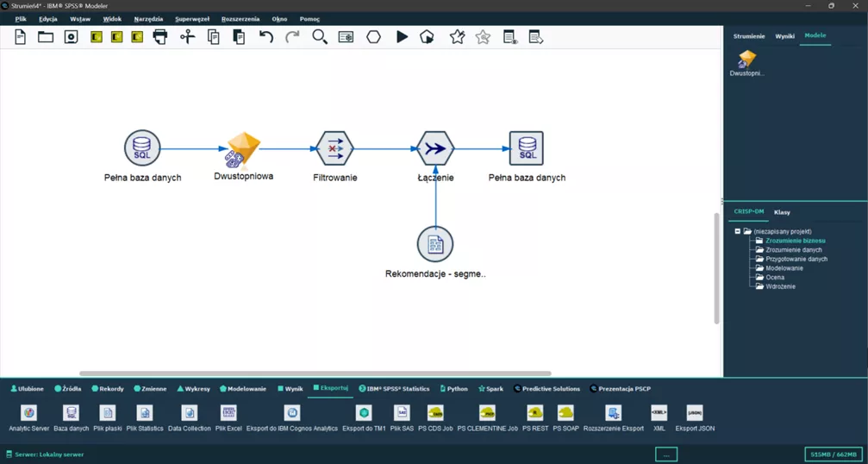Switch to the Klasy tab
The height and width of the screenshot is (464, 868).
(x=782, y=212)
